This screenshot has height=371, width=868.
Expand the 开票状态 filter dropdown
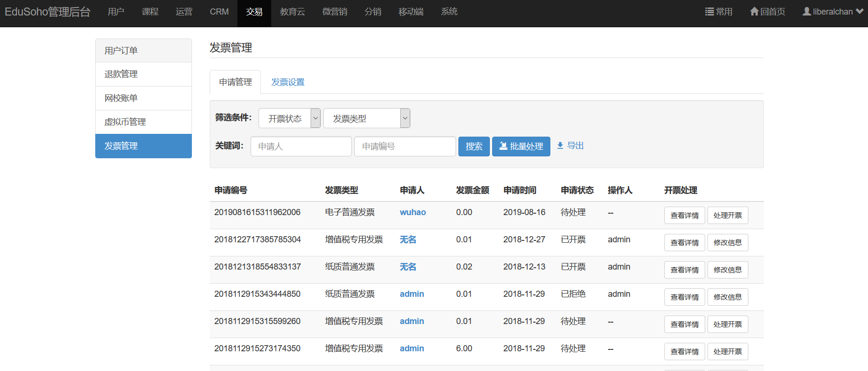pos(289,118)
